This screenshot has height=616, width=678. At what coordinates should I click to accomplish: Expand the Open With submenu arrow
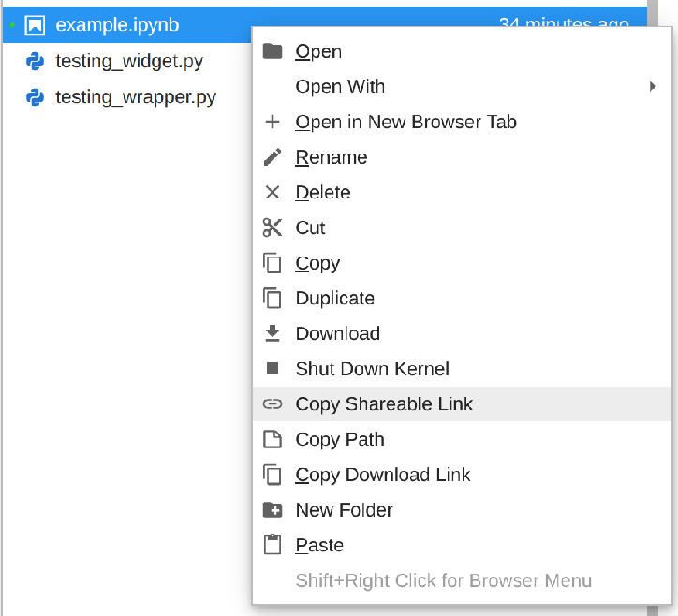coord(652,87)
